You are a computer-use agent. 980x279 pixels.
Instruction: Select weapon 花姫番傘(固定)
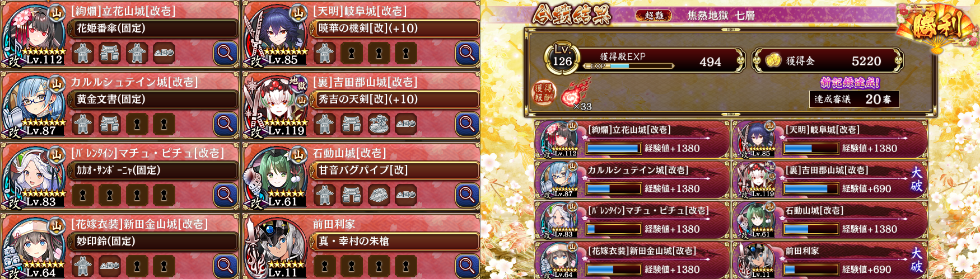(153, 28)
